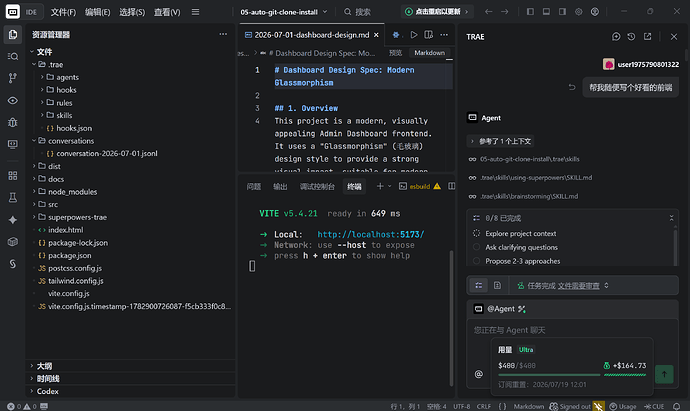690x411 pixels.
Task: Open TRAE chat history icon
Action: (x=631, y=37)
